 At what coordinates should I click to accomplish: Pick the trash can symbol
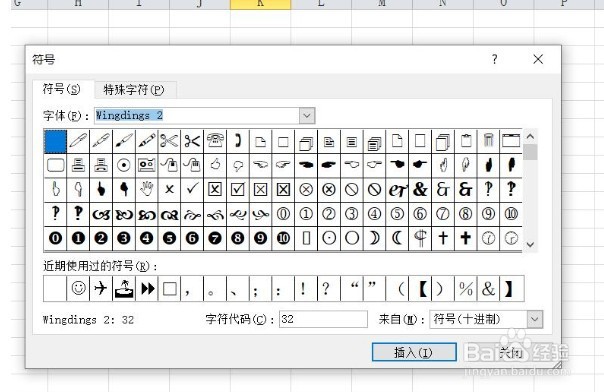pyautogui.click(x=488, y=141)
